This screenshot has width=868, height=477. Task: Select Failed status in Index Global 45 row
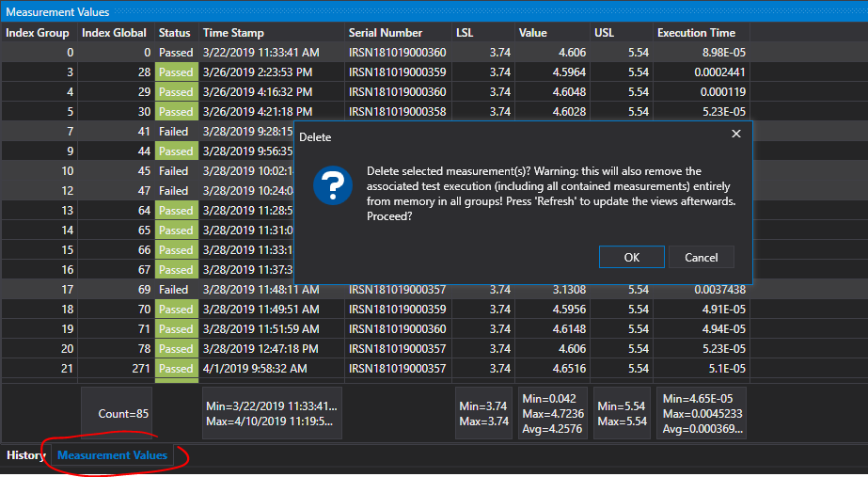point(177,170)
